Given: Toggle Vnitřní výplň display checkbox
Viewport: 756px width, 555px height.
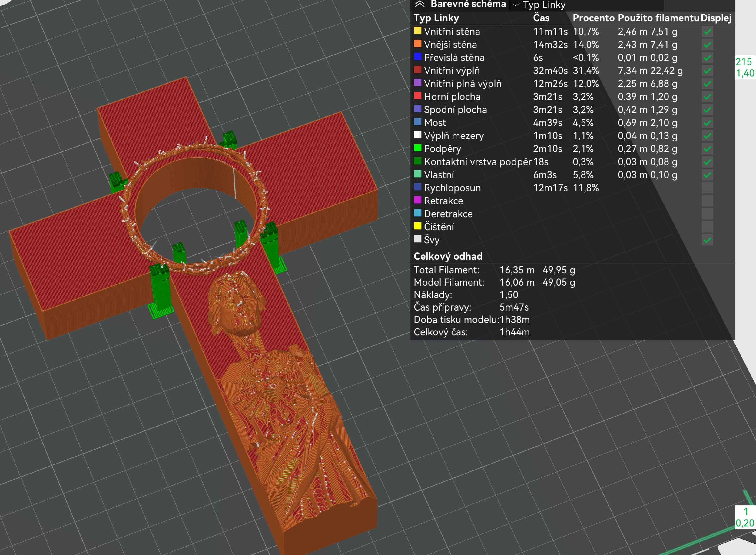Looking at the screenshot, I should click(x=707, y=71).
